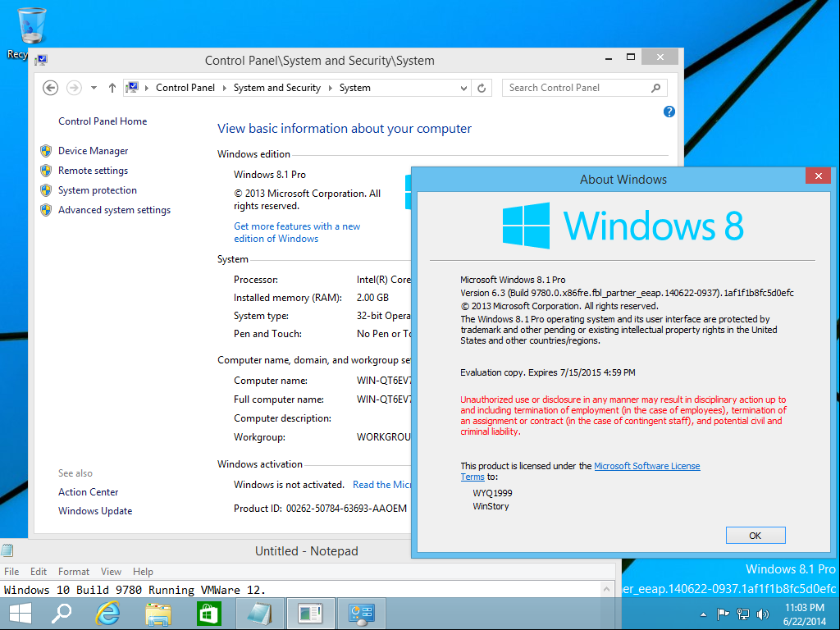
Task: Click OK in the About Windows dialog
Action: 756,535
